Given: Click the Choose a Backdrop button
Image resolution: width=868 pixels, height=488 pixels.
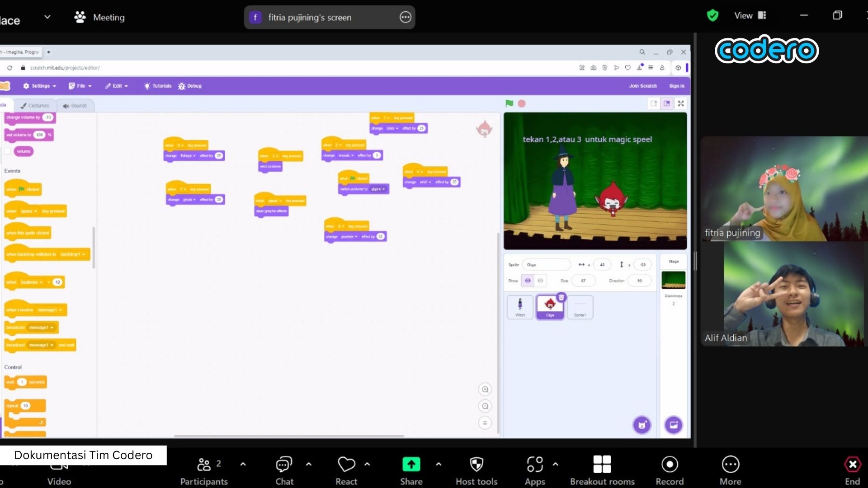Looking at the screenshot, I should tap(674, 425).
